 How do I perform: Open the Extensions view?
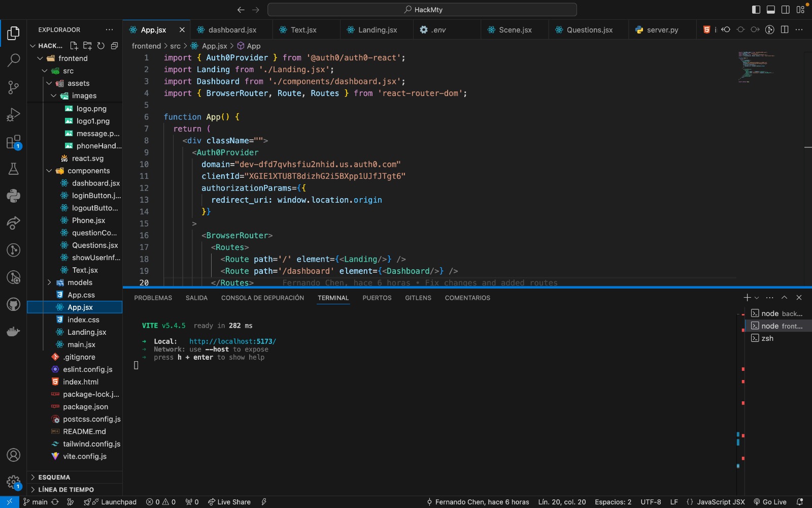(x=14, y=142)
